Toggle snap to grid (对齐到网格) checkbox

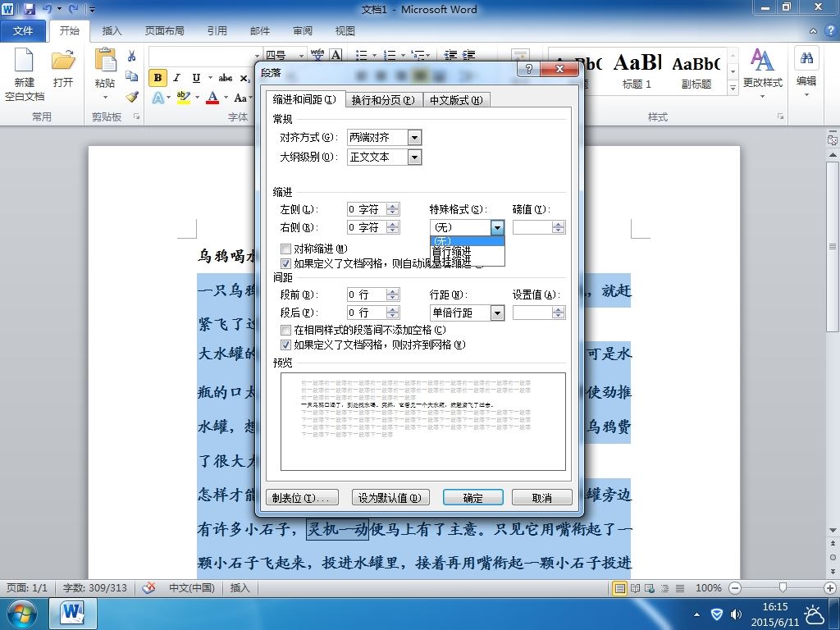click(286, 345)
